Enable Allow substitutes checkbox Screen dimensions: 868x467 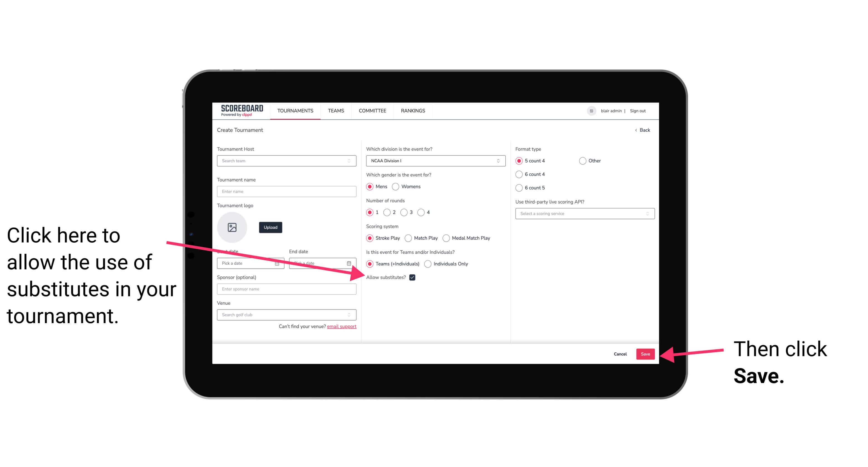[413, 277]
